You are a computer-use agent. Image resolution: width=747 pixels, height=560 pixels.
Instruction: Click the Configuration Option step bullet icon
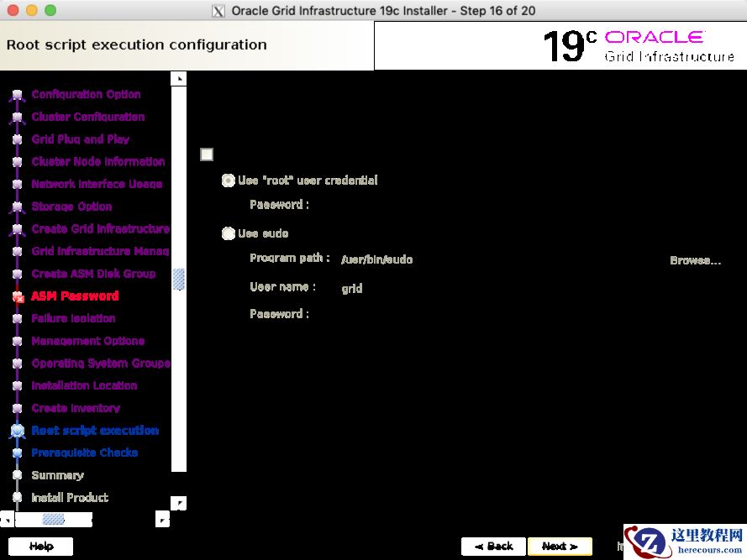click(17, 95)
